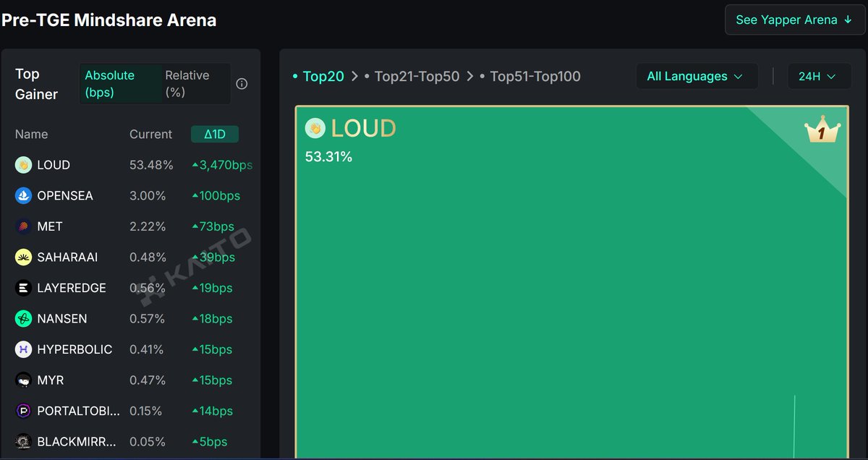Click the 73bps change for MET
868x460 pixels.
click(x=212, y=226)
